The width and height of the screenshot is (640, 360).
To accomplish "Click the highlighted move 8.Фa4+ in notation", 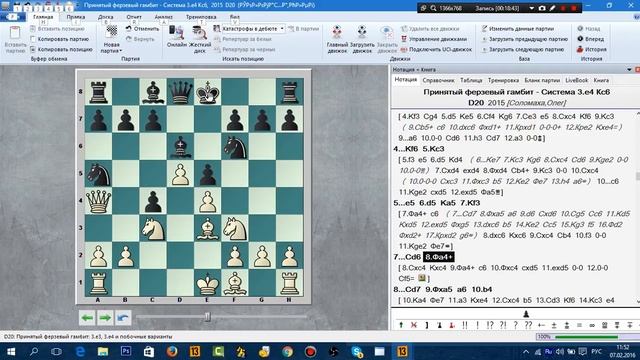I will [x=438, y=257].
